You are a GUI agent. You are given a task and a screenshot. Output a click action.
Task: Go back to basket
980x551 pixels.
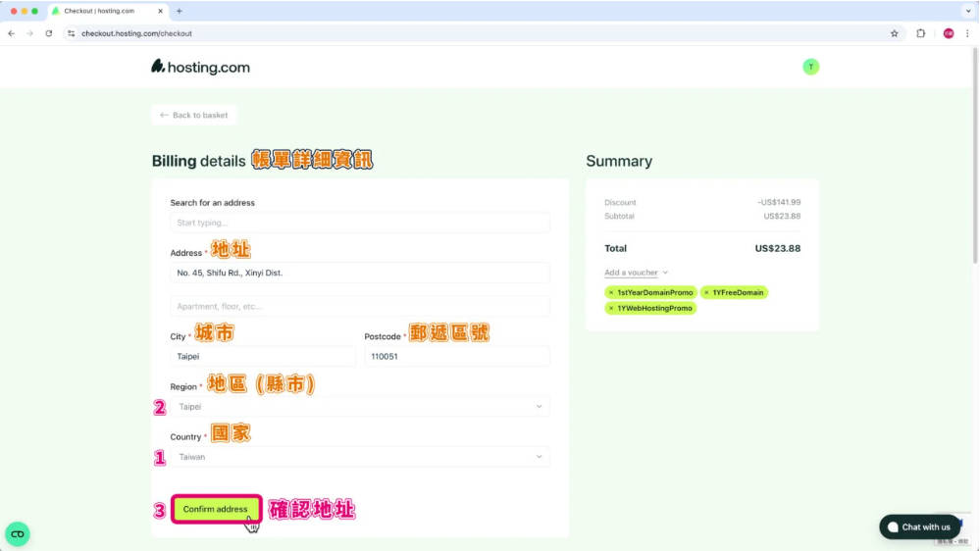click(x=194, y=115)
